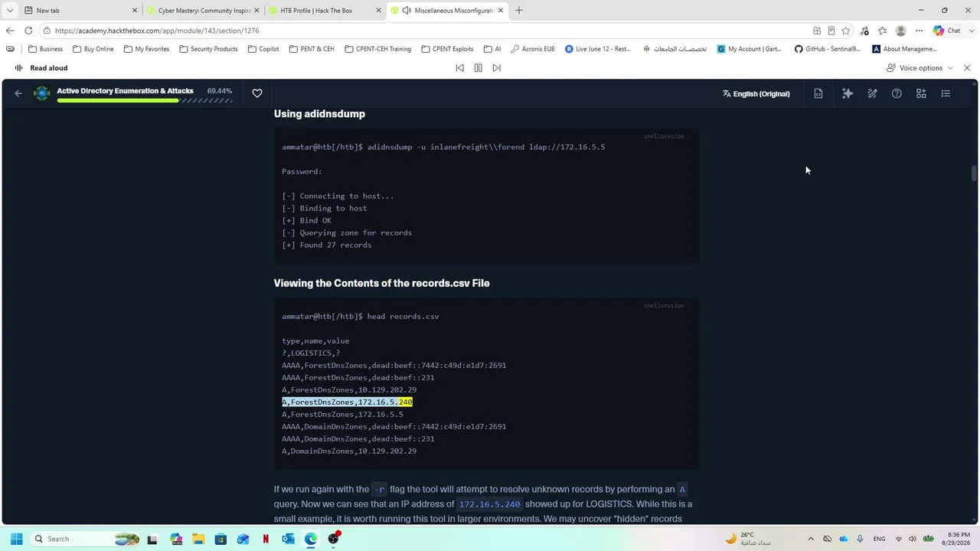
Task: Add this page to favorites star
Action: tap(846, 31)
